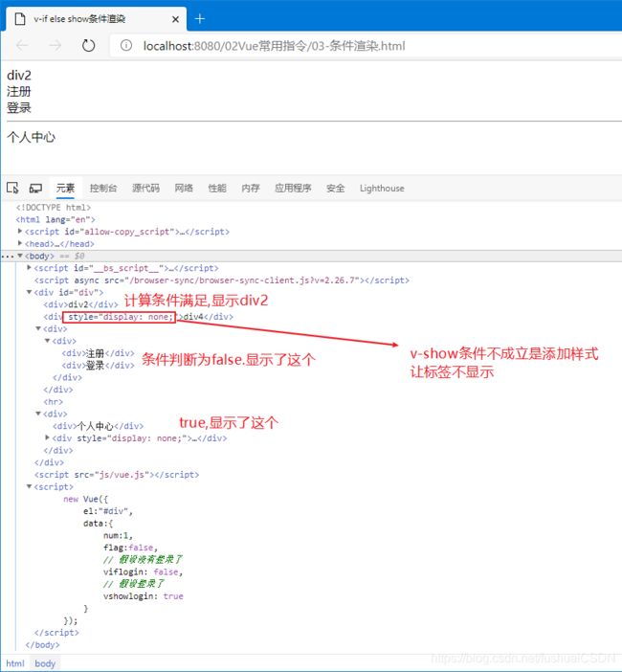Open the Lighthouse tab
Viewport: 622px width, 672px height.
coord(382,189)
